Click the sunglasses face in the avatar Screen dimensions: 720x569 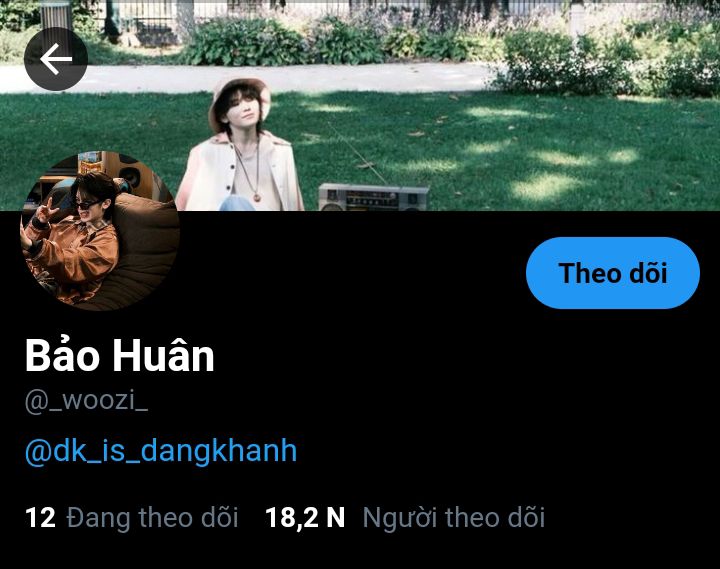[90, 202]
